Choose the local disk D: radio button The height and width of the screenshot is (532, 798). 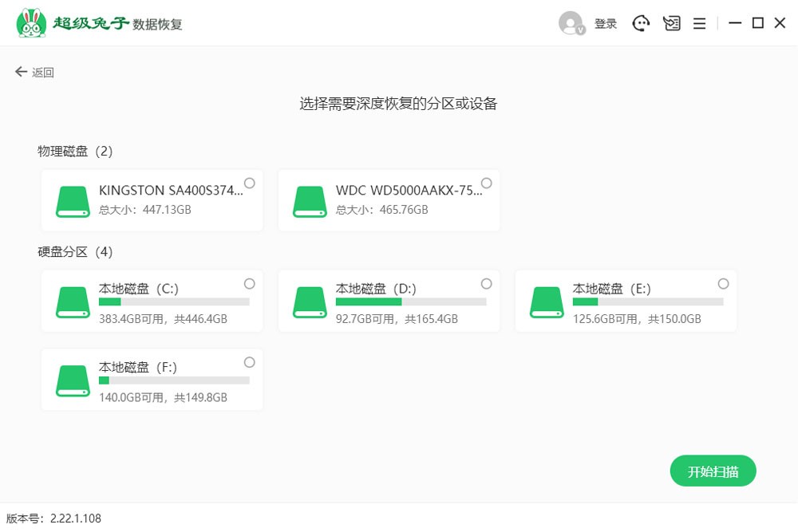point(487,284)
